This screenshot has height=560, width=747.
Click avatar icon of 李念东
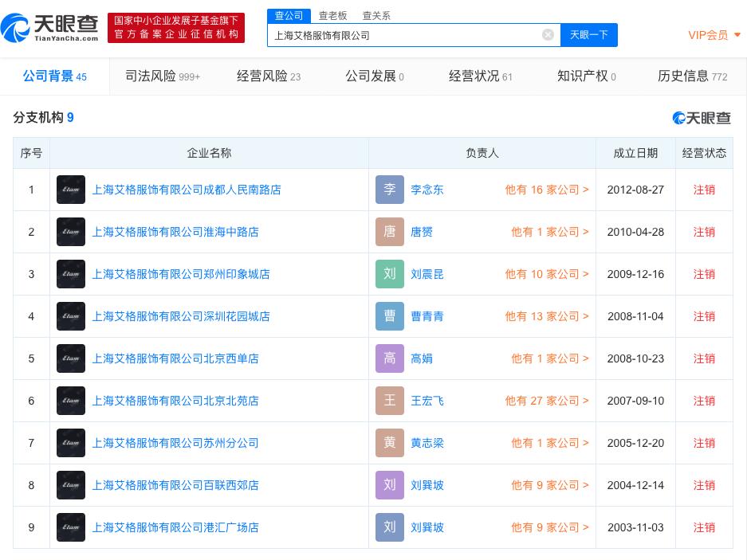pos(390,190)
